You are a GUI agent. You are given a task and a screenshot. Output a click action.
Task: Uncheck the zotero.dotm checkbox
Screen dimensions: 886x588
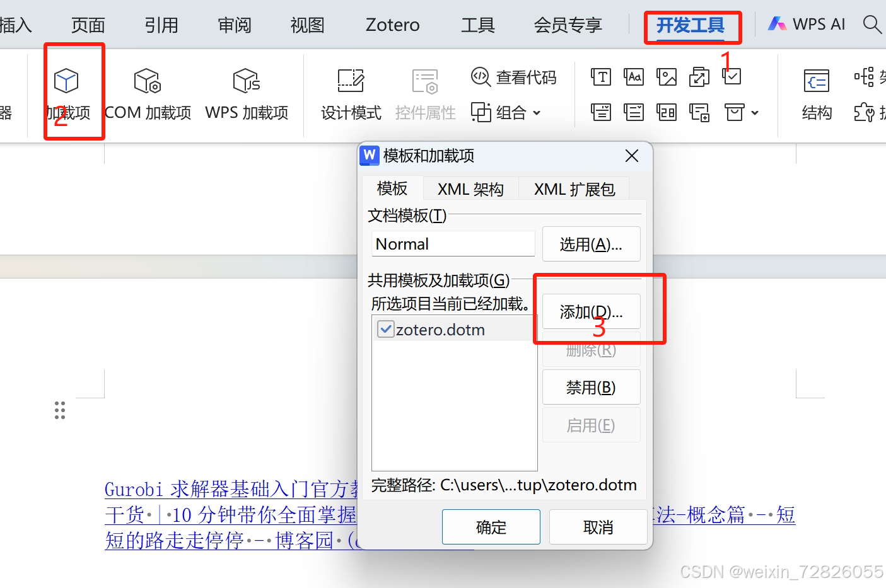pos(385,329)
